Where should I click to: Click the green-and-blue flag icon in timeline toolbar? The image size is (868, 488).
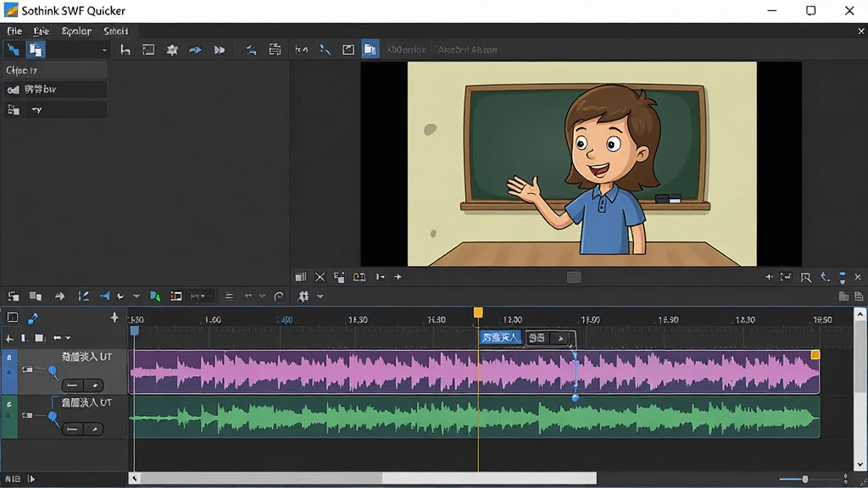point(155,297)
